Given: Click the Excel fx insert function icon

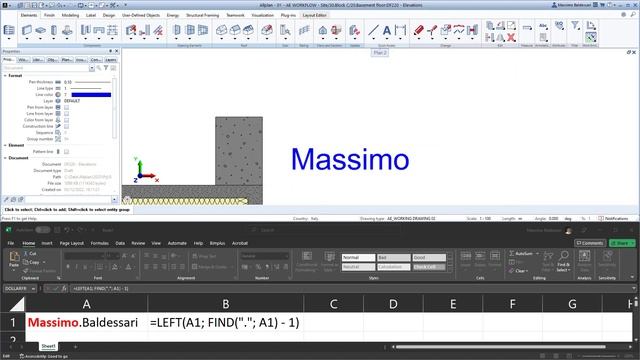Looking at the screenshot, I should 64,289.
